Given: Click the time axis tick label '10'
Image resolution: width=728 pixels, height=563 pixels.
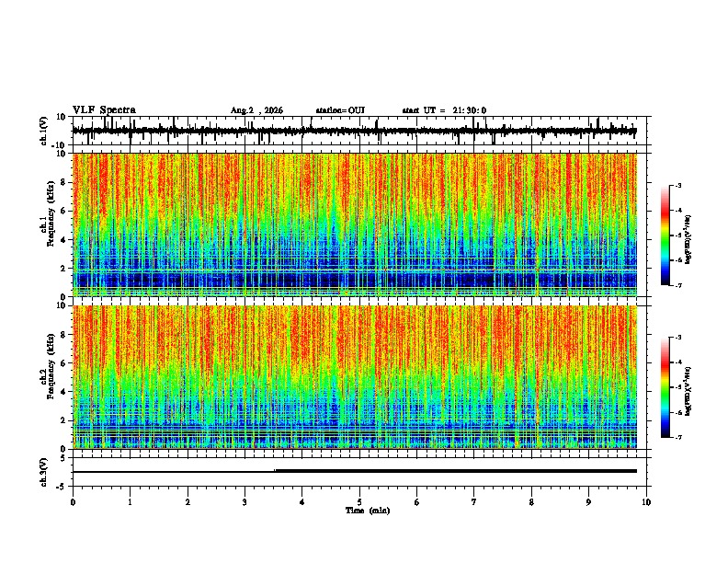Looking at the screenshot, I should click(646, 502).
